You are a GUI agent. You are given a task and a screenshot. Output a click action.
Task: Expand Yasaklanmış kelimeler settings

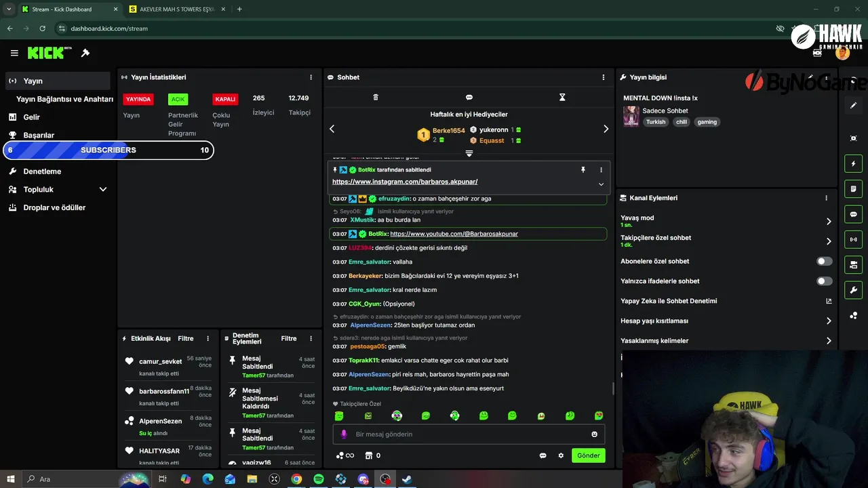[829, 341]
